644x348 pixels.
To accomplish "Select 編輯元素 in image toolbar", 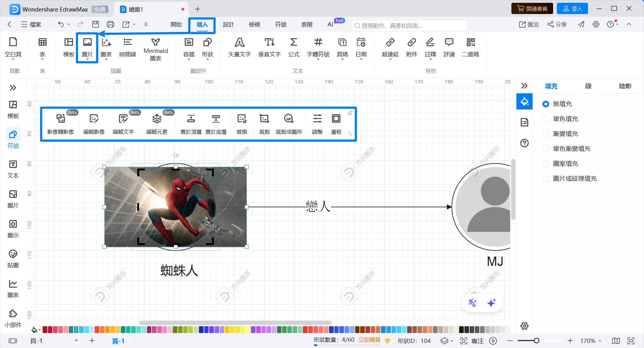I will pos(157,124).
